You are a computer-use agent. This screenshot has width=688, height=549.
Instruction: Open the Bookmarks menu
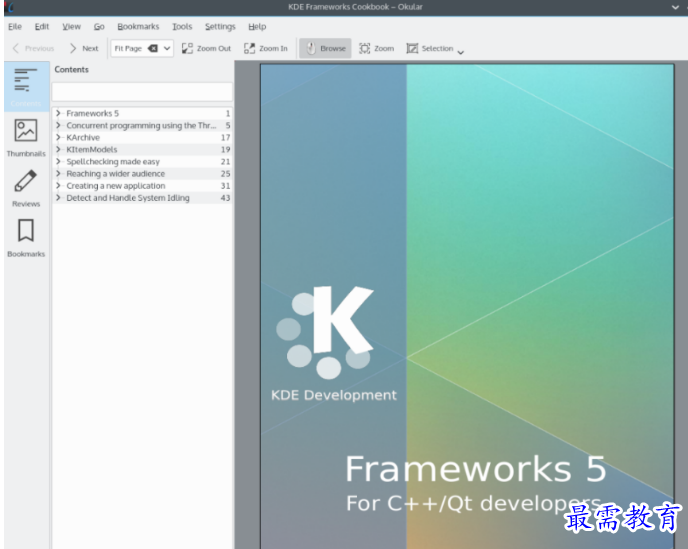pos(138,27)
